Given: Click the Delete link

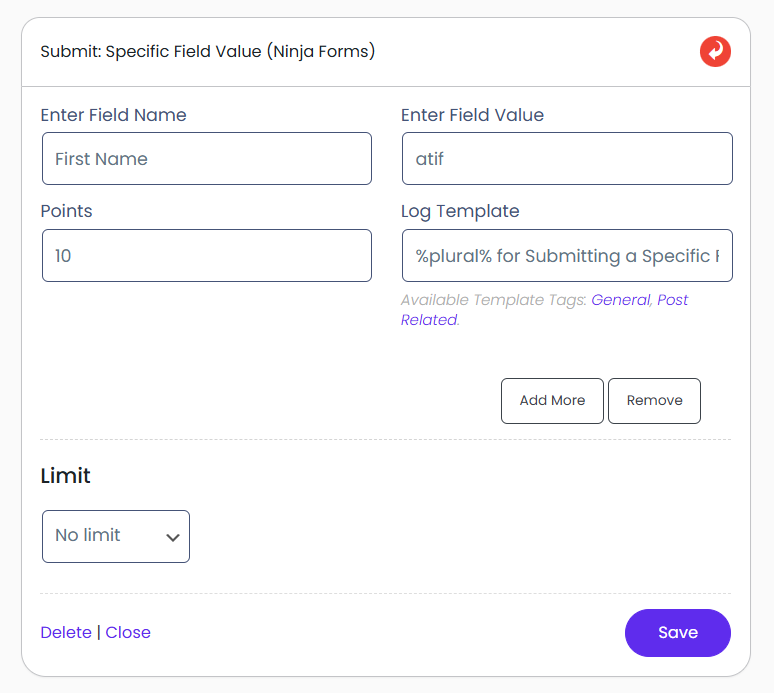Looking at the screenshot, I should click(x=66, y=632).
